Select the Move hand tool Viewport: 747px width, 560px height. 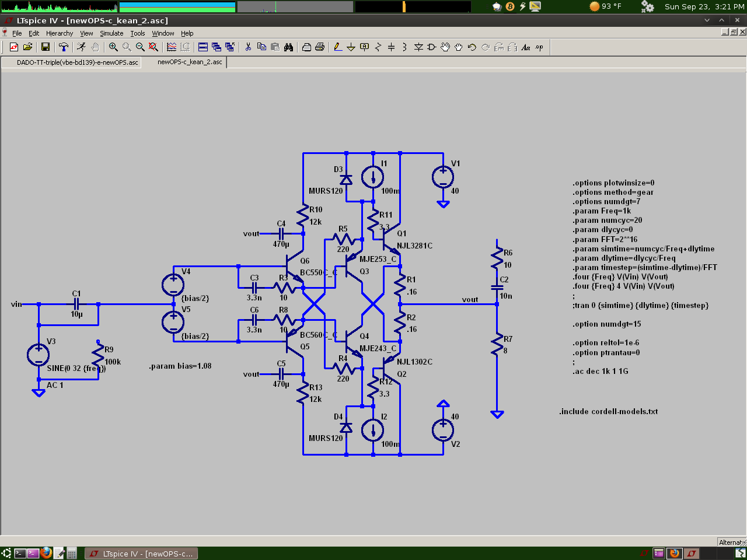click(x=445, y=47)
